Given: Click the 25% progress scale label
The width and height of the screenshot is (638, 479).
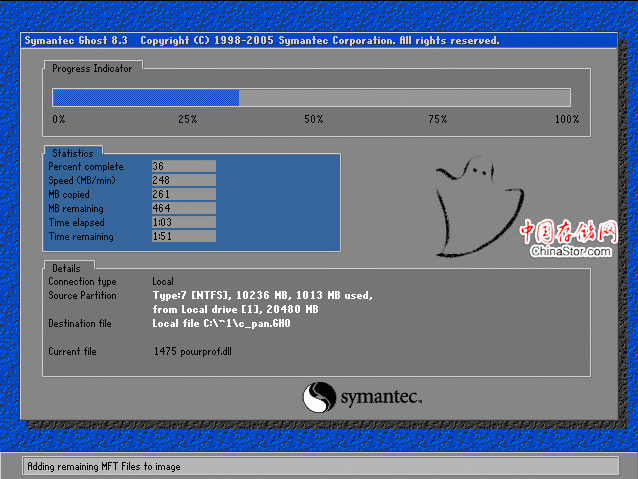Looking at the screenshot, I should point(188,119).
